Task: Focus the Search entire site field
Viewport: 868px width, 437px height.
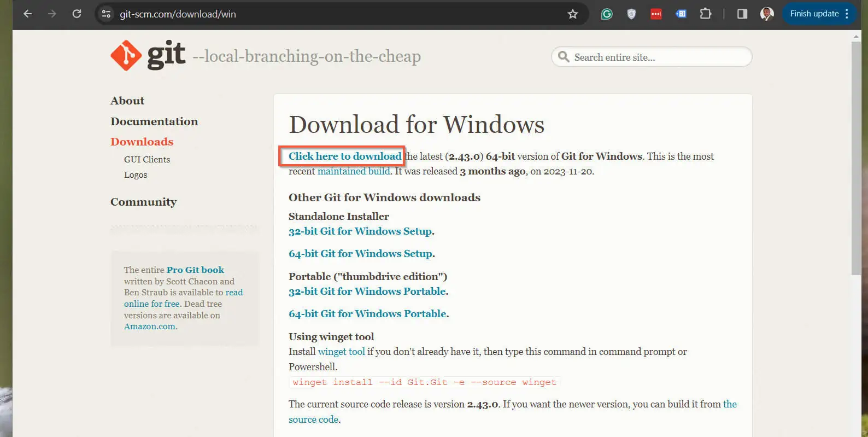Action: point(652,57)
